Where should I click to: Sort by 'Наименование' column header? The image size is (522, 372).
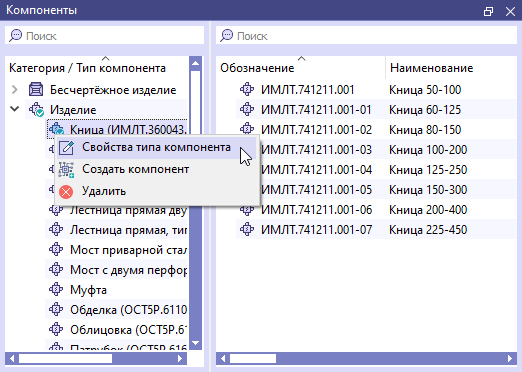pos(431,68)
